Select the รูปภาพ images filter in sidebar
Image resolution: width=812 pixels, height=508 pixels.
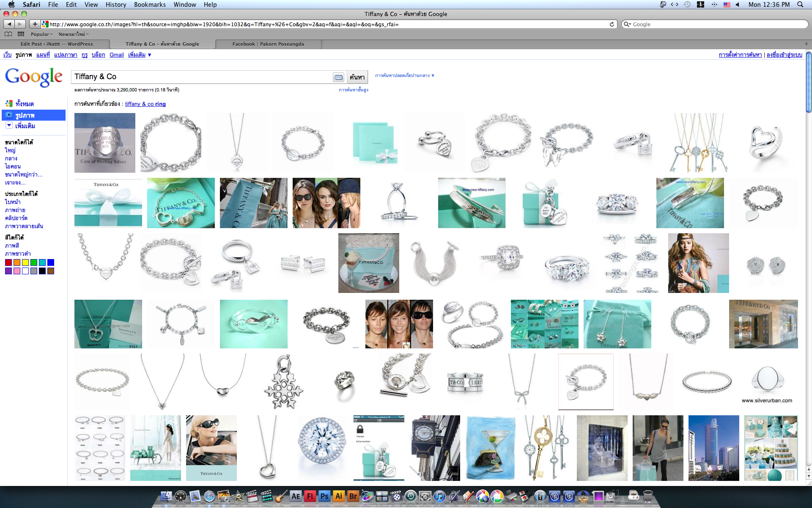coord(34,115)
